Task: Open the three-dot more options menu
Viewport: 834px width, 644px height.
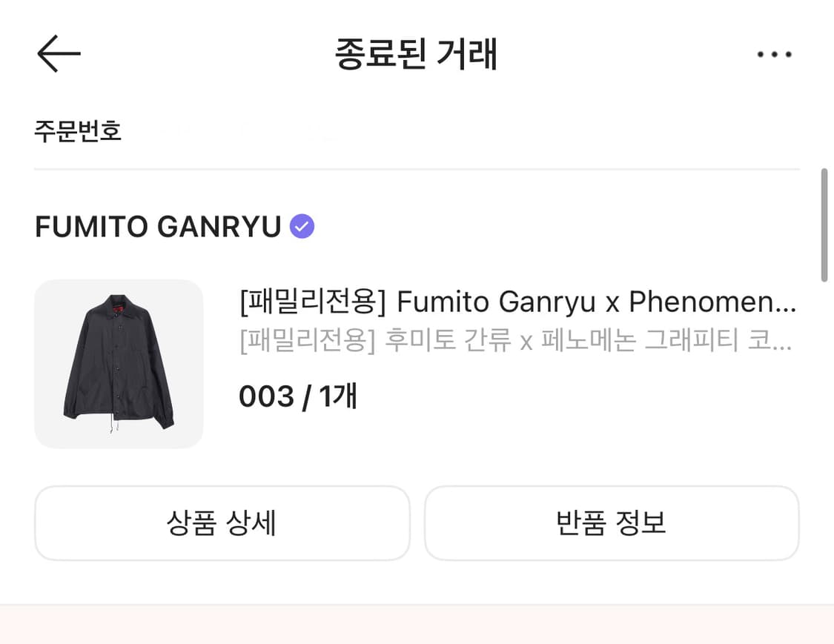Action: click(x=775, y=54)
